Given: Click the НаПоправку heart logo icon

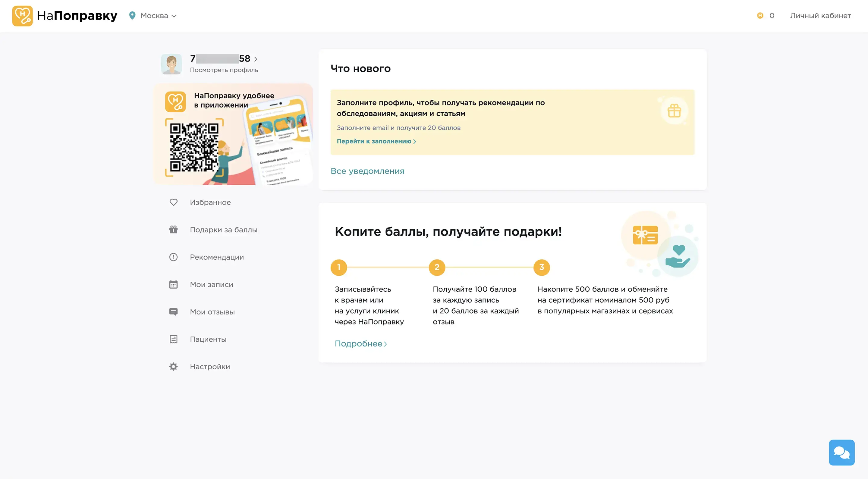Looking at the screenshot, I should [x=22, y=16].
